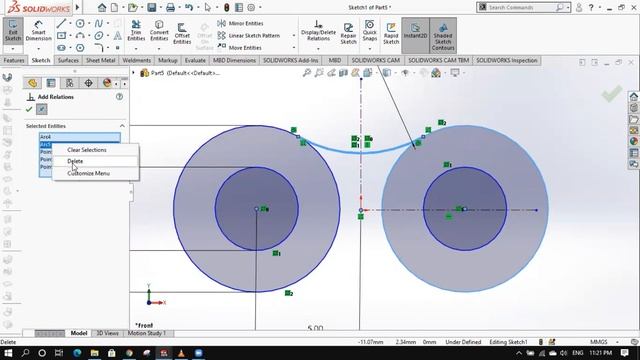640x360 pixels.
Task: Open the 3D Views tab
Action: pos(107,333)
